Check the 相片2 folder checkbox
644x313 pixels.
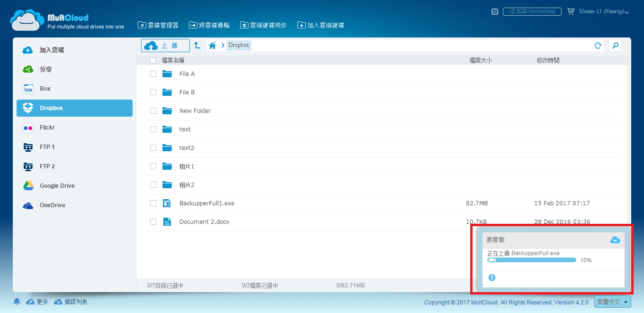point(153,185)
